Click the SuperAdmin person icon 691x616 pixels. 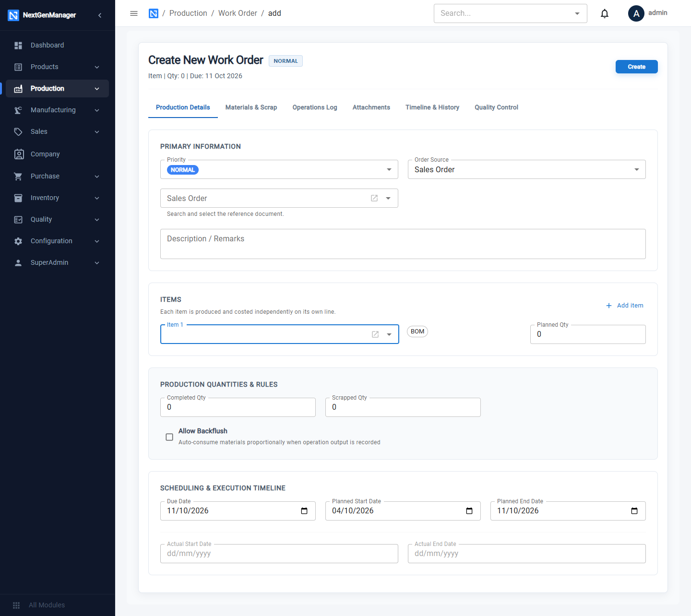(18, 262)
